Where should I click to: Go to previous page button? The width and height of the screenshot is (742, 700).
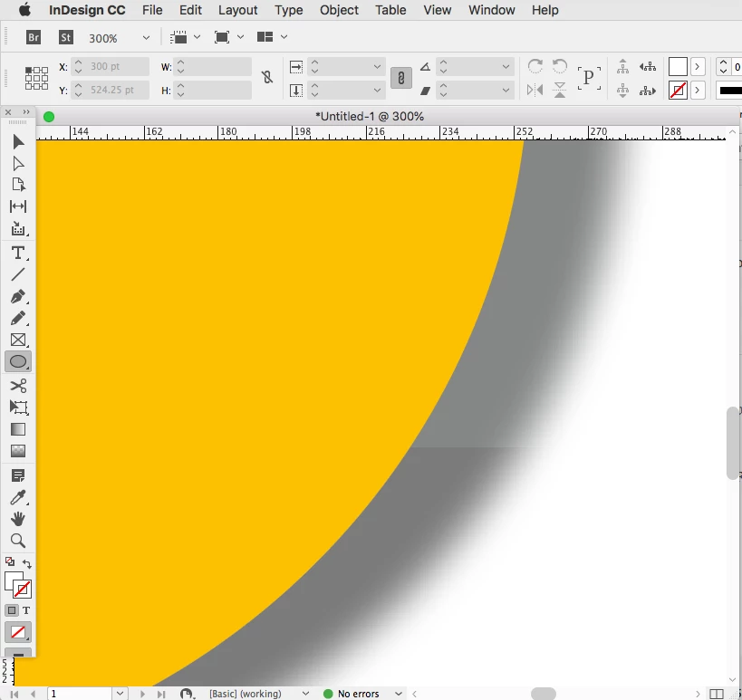33,694
